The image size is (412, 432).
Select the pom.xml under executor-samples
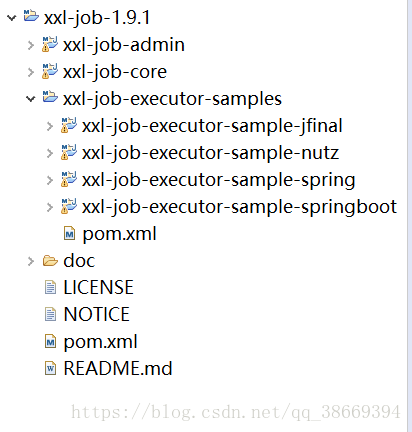point(119,234)
